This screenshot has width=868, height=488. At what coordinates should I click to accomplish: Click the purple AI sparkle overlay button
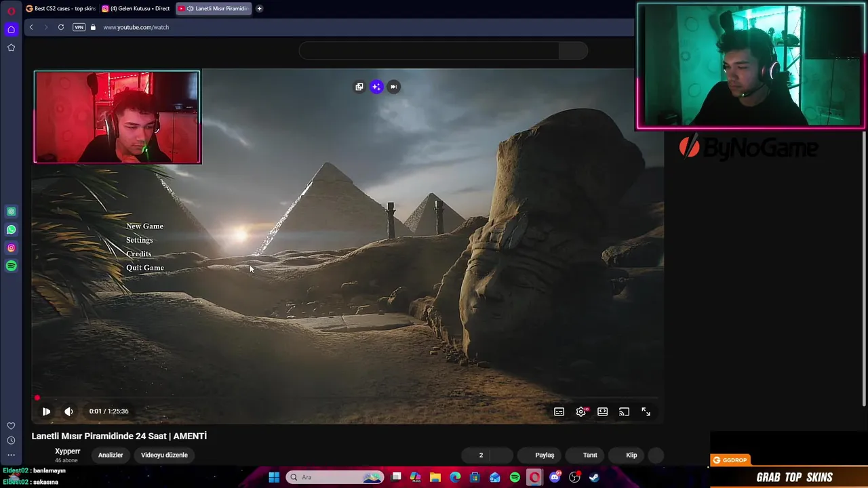pos(376,87)
